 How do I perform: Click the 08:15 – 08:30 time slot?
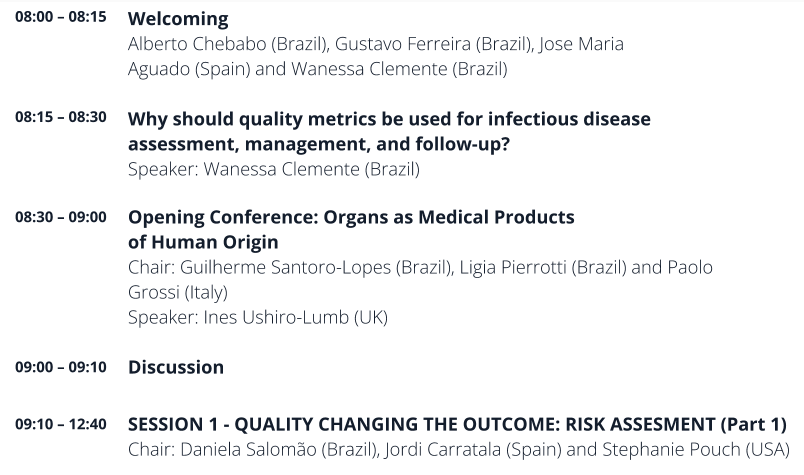[60, 117]
